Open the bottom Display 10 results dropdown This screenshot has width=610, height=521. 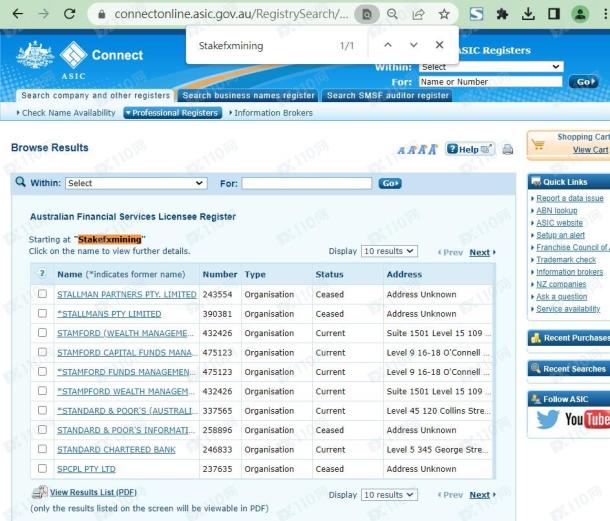(x=389, y=495)
